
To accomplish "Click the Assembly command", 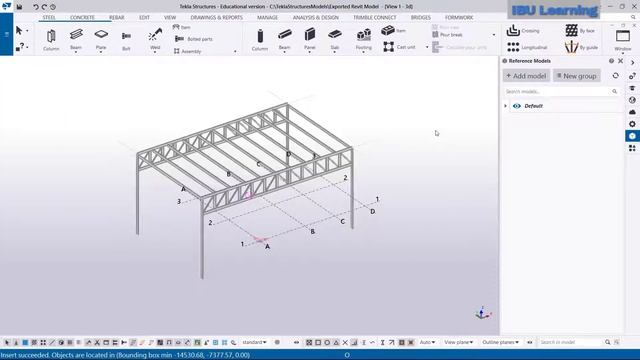I will [187, 51].
